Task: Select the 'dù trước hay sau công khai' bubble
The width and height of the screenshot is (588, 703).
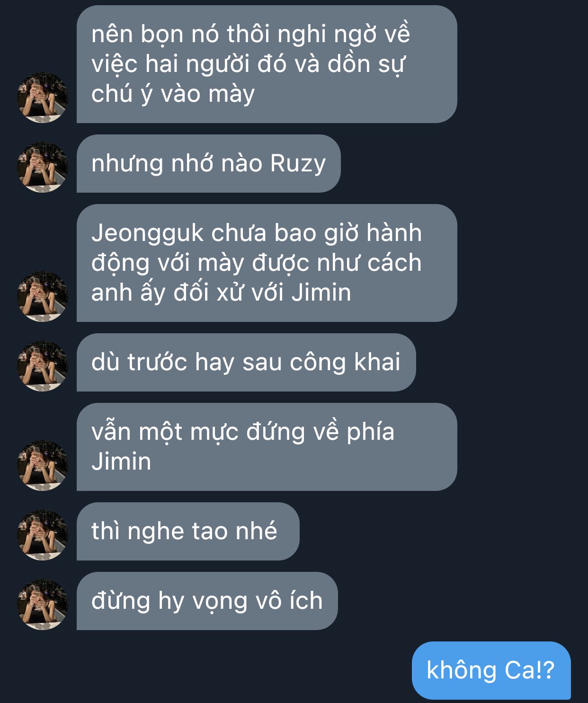Action: pyautogui.click(x=246, y=362)
